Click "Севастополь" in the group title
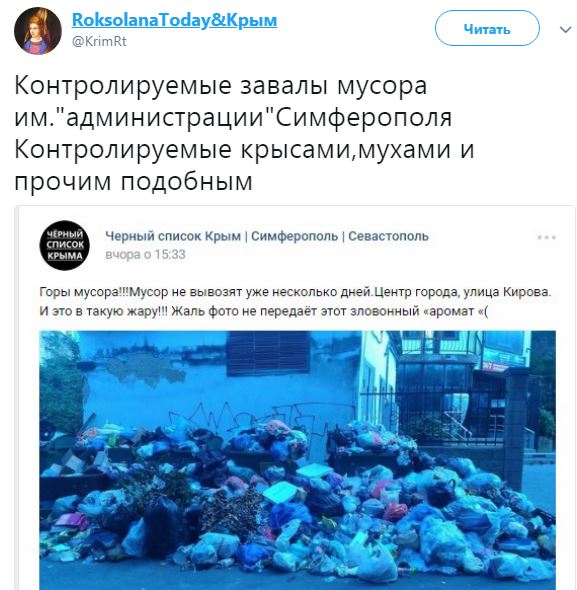 (388, 236)
